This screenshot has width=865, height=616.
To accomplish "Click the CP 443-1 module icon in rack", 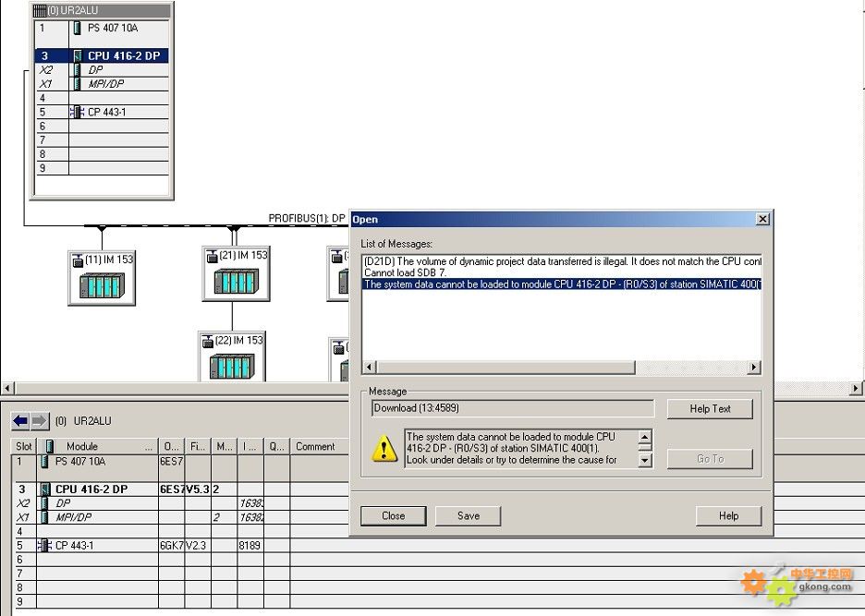I will 77,112.
